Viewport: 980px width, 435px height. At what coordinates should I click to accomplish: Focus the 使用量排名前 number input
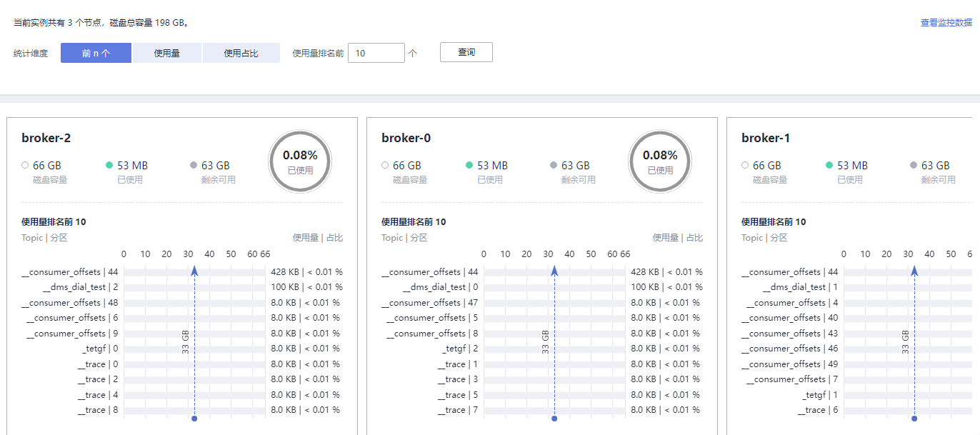click(x=376, y=53)
